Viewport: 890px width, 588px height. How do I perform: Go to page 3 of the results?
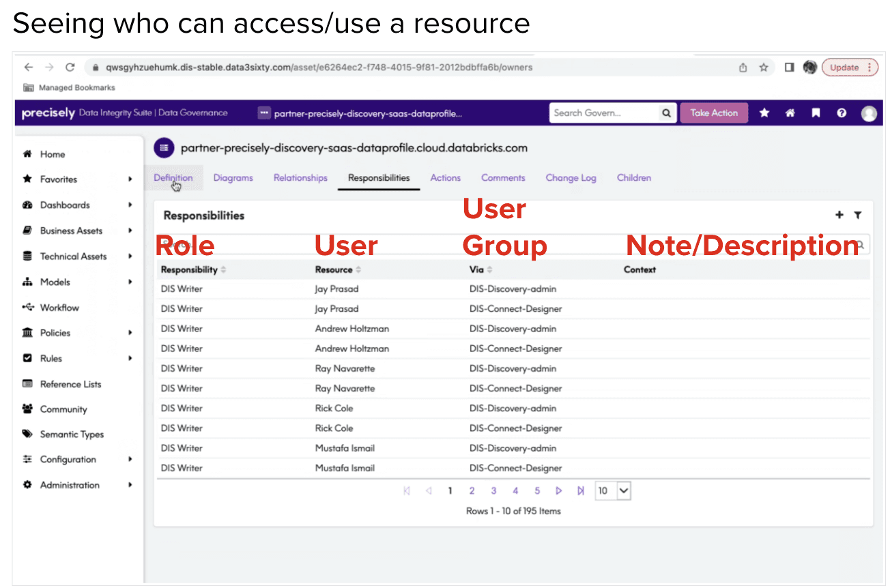click(x=493, y=490)
